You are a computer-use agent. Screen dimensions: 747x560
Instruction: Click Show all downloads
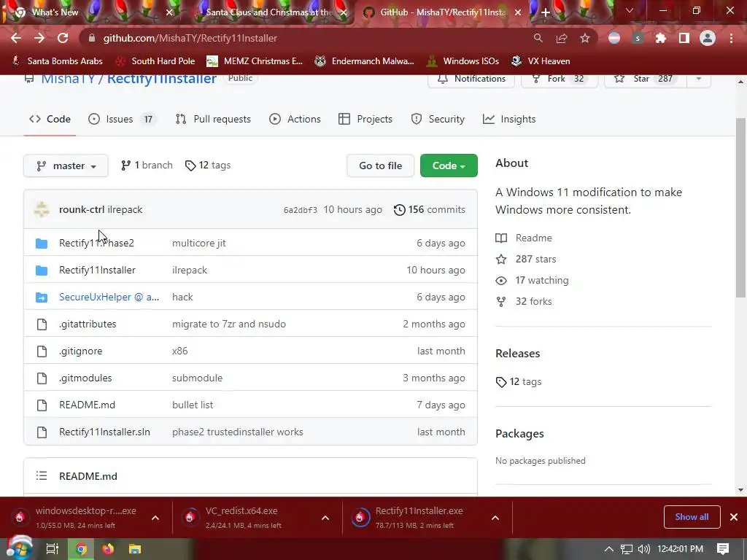coord(692,517)
